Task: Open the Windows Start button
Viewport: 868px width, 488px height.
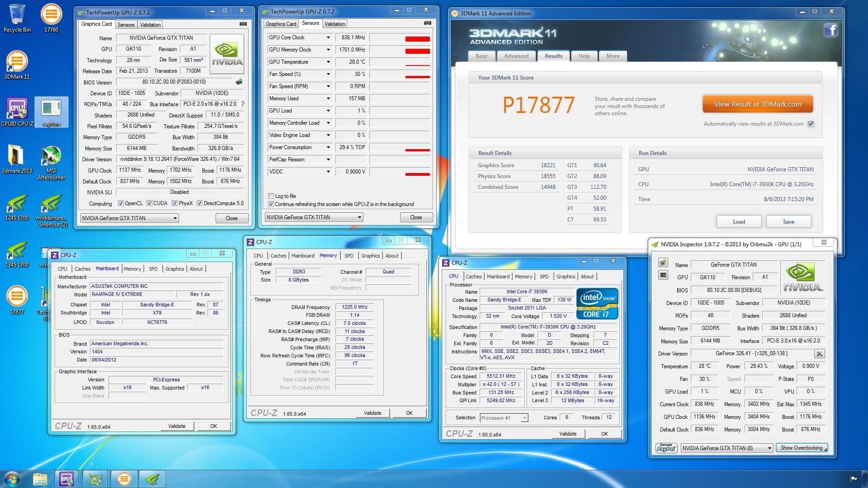Action: (12, 479)
